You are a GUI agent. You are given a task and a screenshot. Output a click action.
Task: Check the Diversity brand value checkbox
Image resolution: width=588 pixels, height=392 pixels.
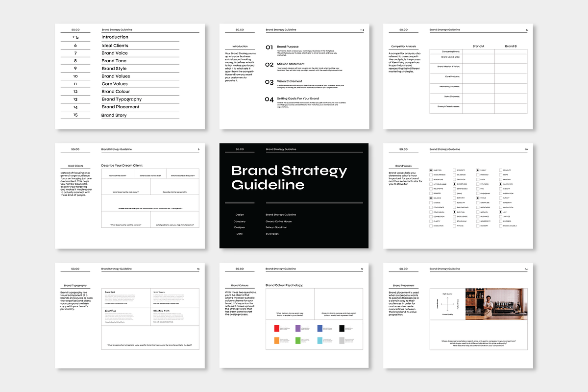454,170
